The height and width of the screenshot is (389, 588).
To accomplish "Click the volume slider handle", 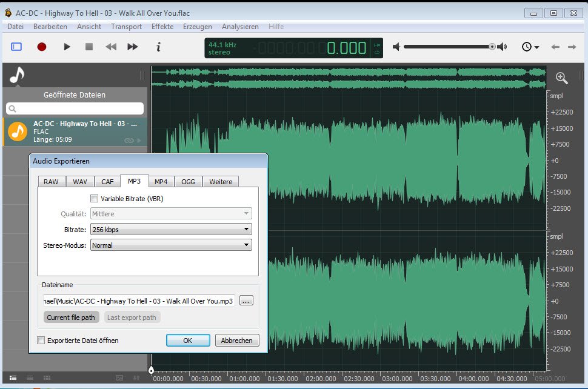I will pos(492,47).
